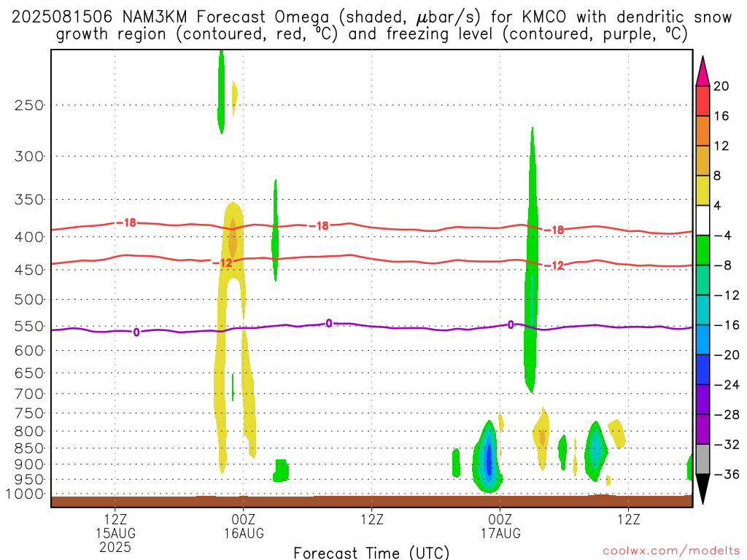Click the 'Forecast Time (UTC)' axis title

[371, 553]
